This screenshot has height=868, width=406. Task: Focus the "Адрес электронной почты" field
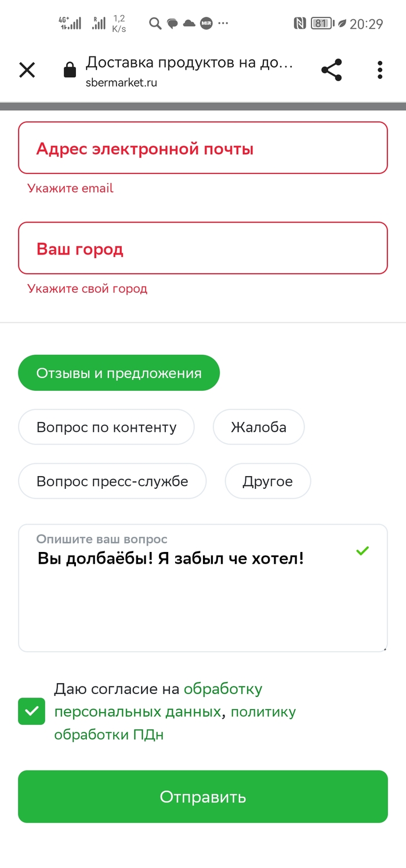pyautogui.click(x=203, y=148)
